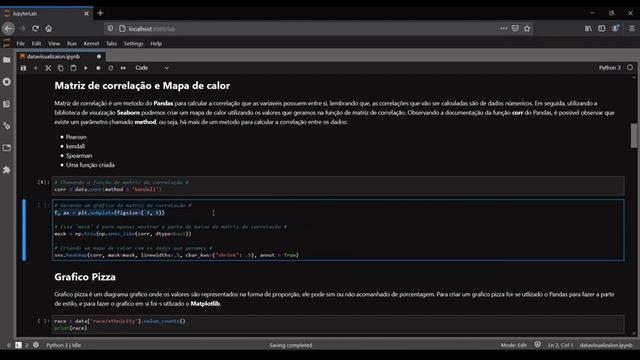Restart kernel and run all cells icon
The height and width of the screenshot is (360, 640).
point(123,68)
